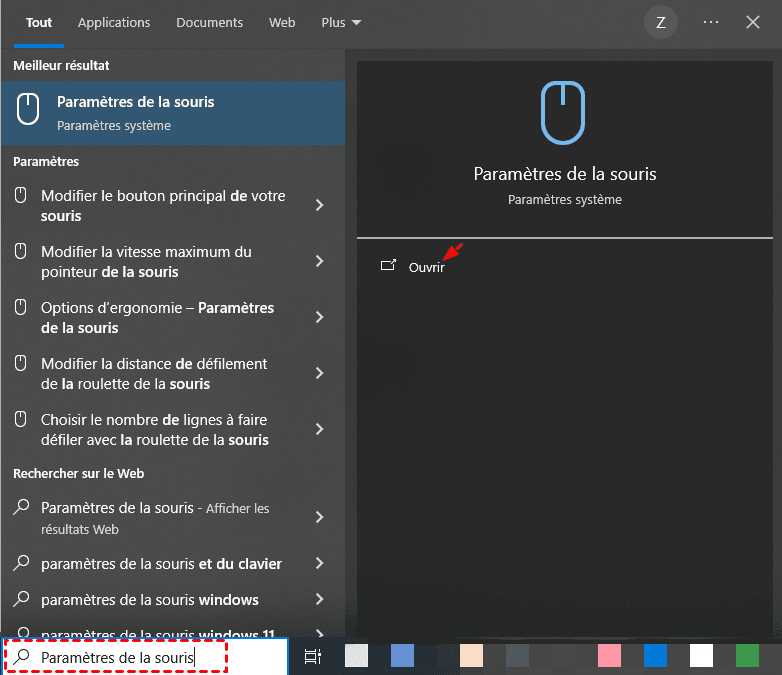Screen dimensions: 782x675
Task: Click the taskbar search box text field
Action: tap(145, 657)
